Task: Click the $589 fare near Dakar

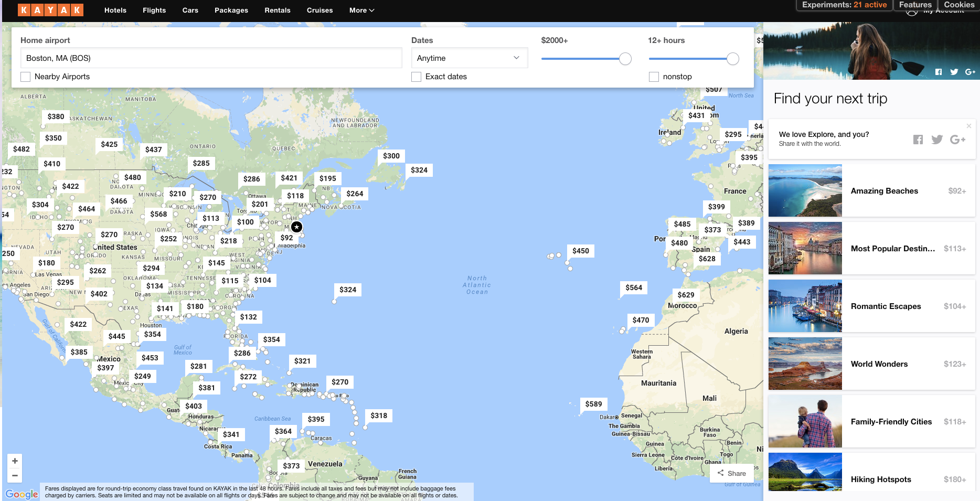Action: [594, 404]
